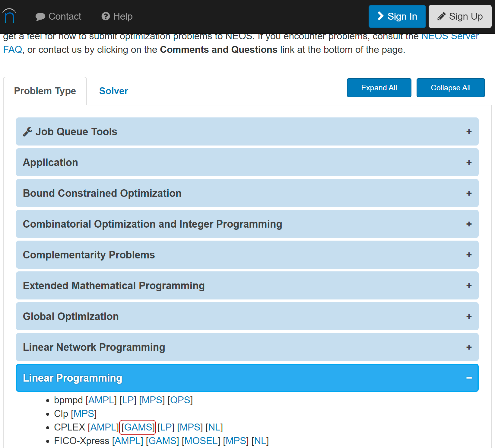The image size is (495, 448).
Task: Switch to the Solver tab
Action: [x=114, y=91]
